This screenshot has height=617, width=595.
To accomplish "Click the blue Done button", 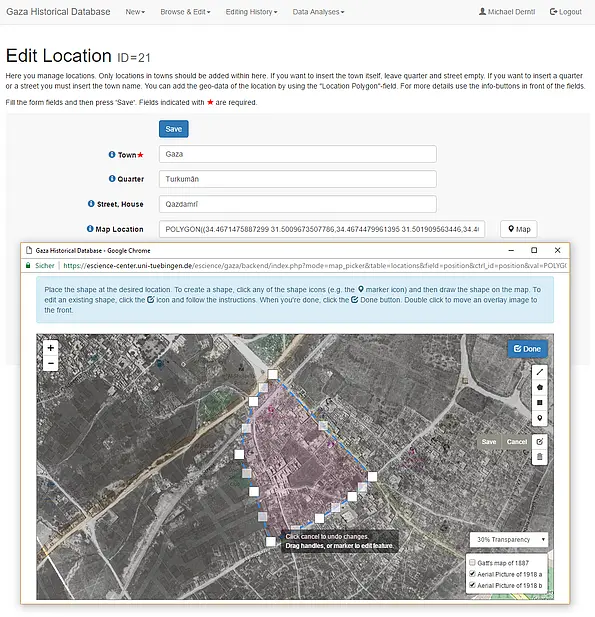I will pos(527,349).
